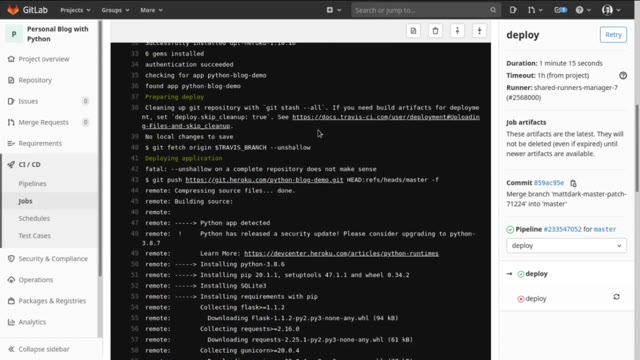Open commit 859ac95e link
This screenshot has width=640, height=360.
pyautogui.click(x=549, y=183)
